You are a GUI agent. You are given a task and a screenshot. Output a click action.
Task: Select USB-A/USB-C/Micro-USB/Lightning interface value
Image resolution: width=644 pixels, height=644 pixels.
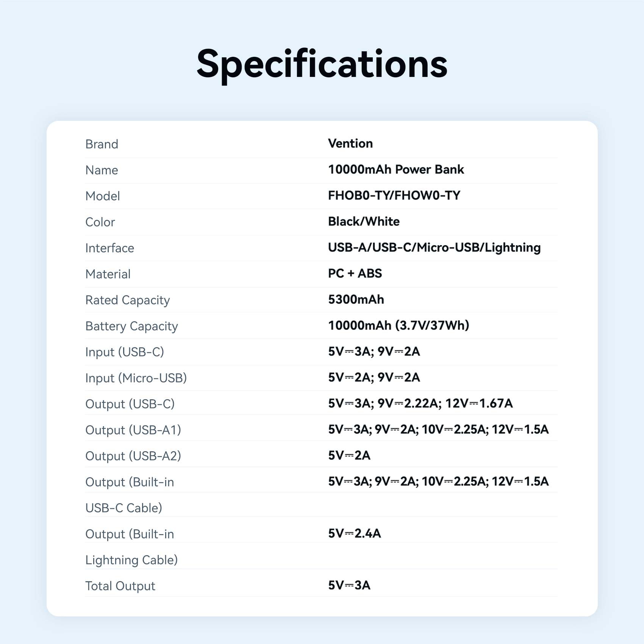tap(434, 247)
